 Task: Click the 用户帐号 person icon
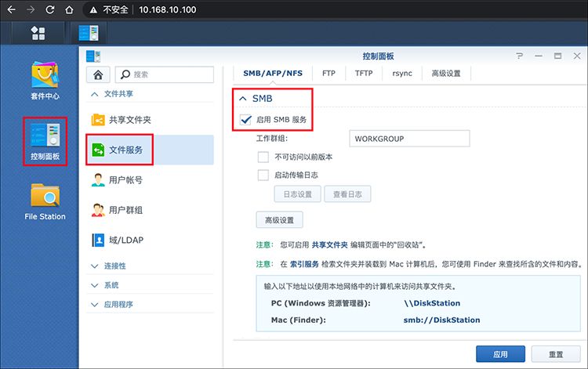point(98,180)
